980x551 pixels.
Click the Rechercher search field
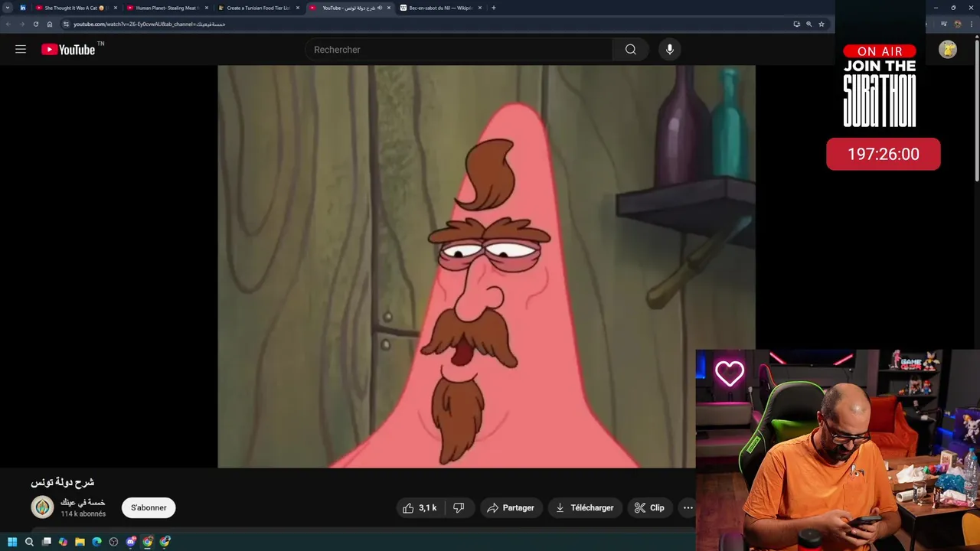click(x=459, y=50)
